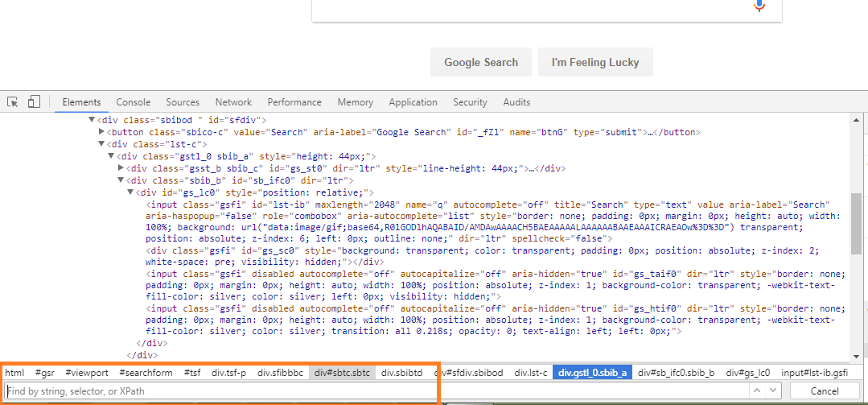Click the Google Search button
This screenshot has width=868, height=405.
(x=481, y=62)
